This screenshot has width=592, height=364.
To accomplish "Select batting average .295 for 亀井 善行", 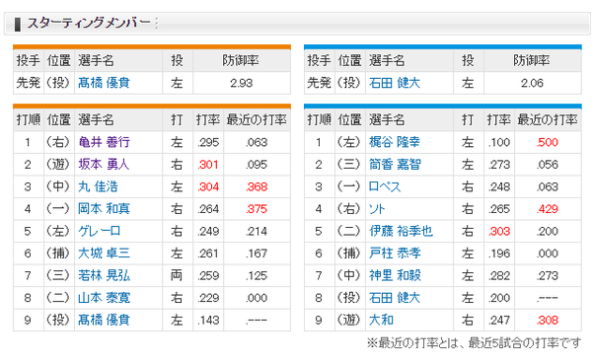I will pos(208,142).
